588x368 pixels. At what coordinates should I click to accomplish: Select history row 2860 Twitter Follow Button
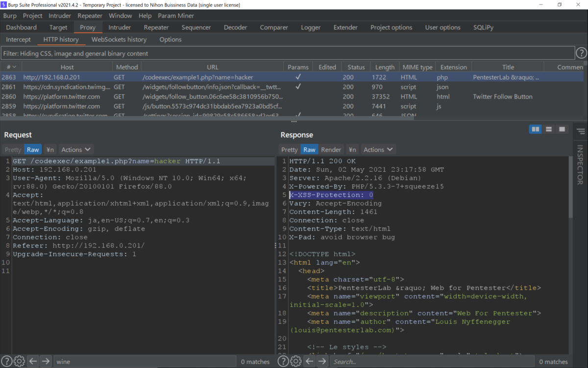[x=292, y=97]
